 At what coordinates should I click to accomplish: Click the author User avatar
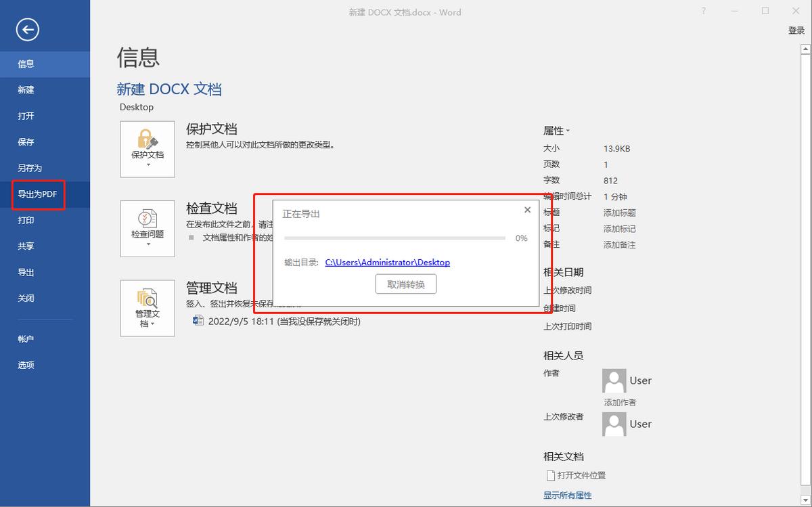coord(614,380)
